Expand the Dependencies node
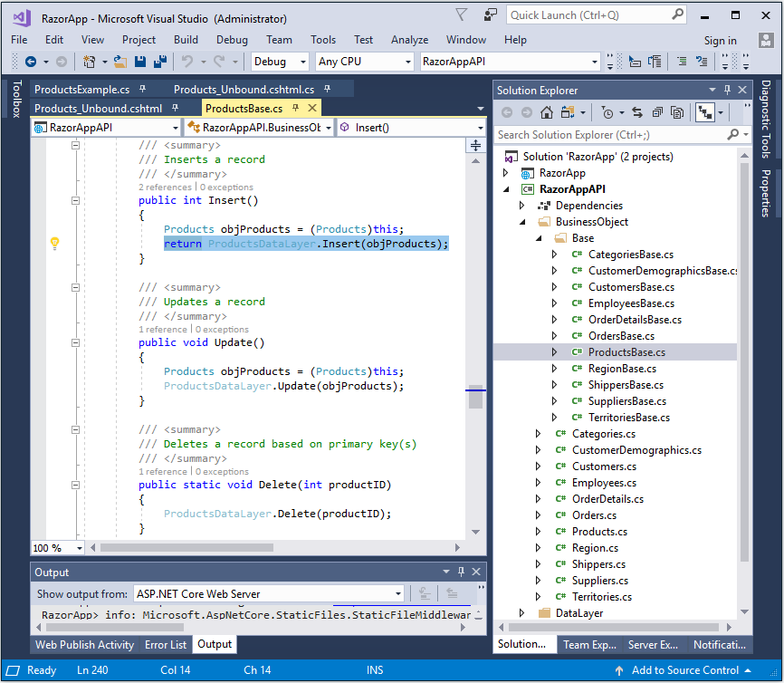Viewport: 784px width, 683px height. (522, 205)
